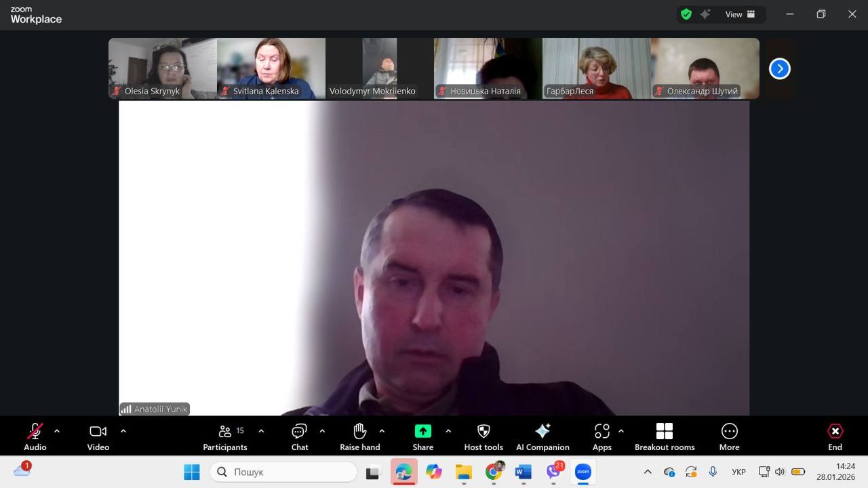Open the View layout menu

740,14
